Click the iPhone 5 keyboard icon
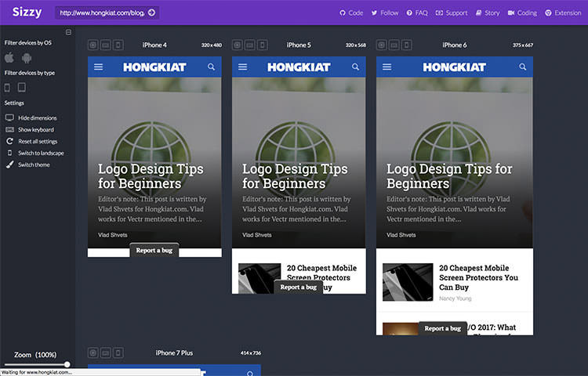This screenshot has height=376, width=588. pyautogui.click(x=250, y=45)
